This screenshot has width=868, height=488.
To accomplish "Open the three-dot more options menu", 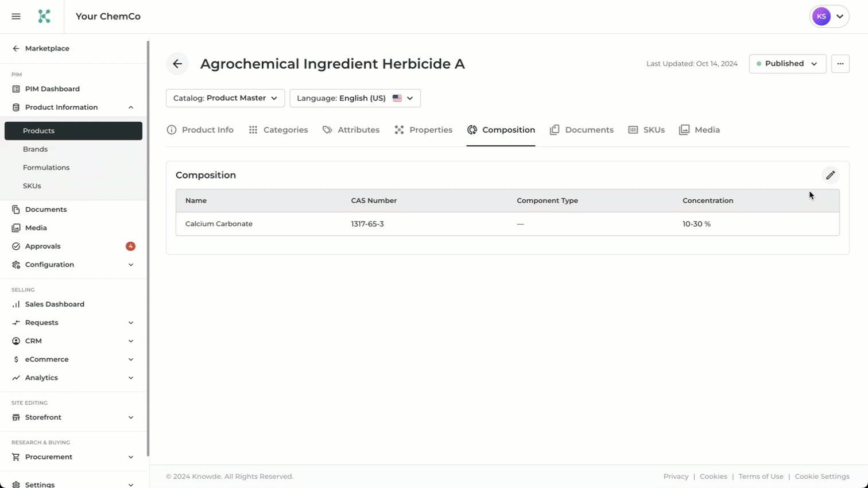I will point(840,64).
